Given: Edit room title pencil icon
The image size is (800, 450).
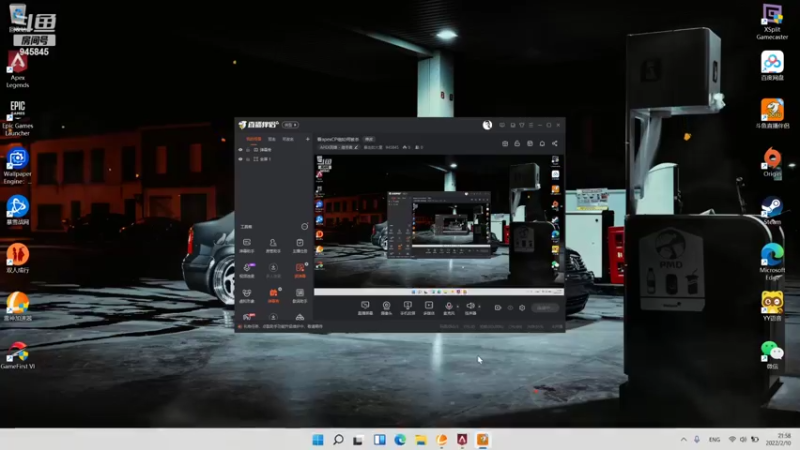Looking at the screenshot, I should click(x=356, y=147).
